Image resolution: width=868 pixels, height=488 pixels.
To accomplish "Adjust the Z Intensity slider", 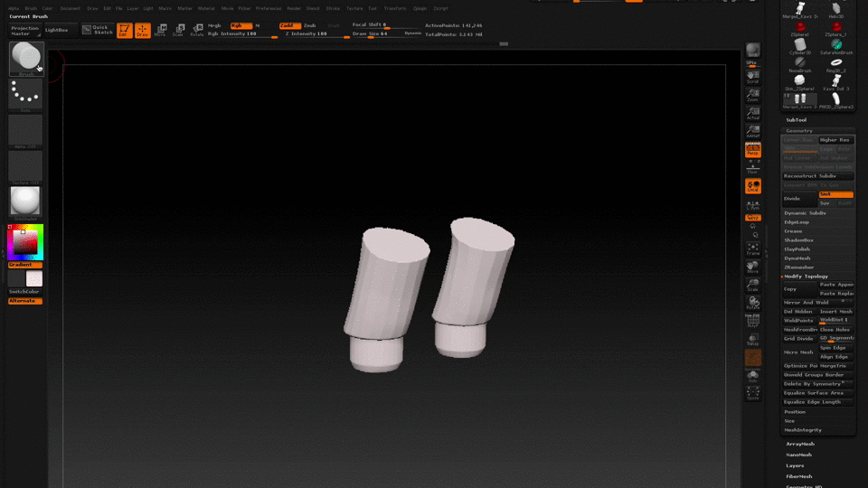I will [x=316, y=34].
